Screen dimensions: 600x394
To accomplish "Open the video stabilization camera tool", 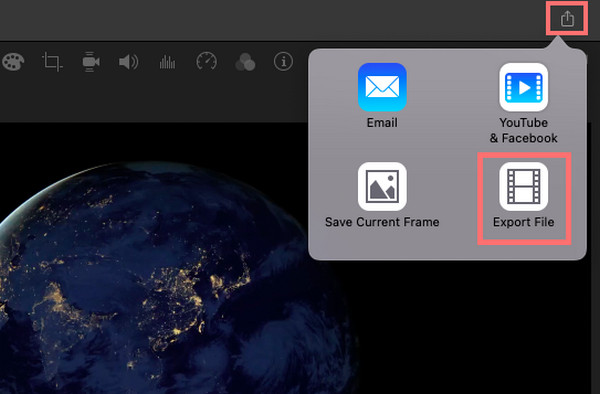I will [91, 62].
